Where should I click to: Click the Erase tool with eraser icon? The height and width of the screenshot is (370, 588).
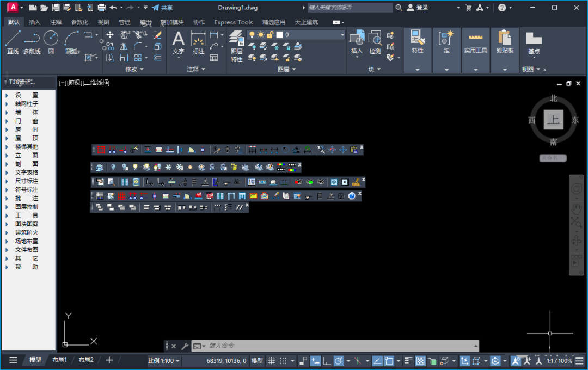pos(158,35)
